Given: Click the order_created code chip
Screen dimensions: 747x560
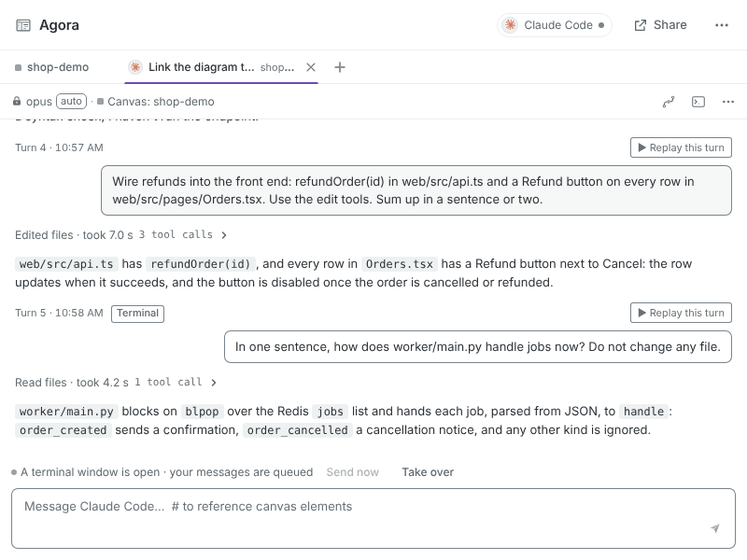Looking at the screenshot, I should 63,430.
